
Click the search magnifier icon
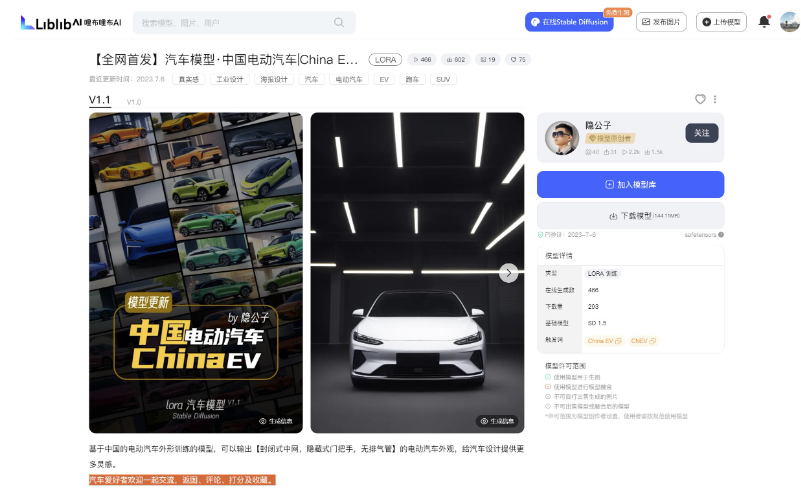point(339,22)
